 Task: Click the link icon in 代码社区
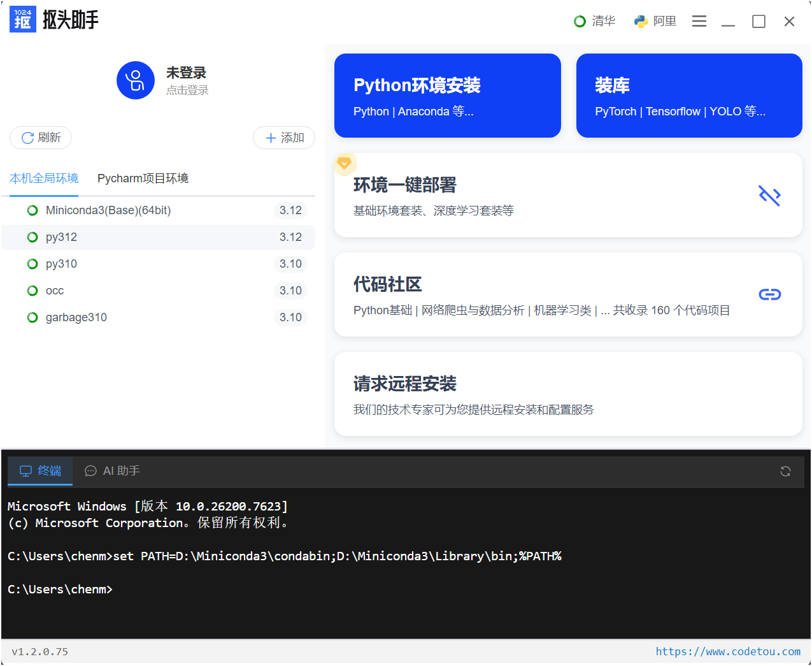[769, 294]
